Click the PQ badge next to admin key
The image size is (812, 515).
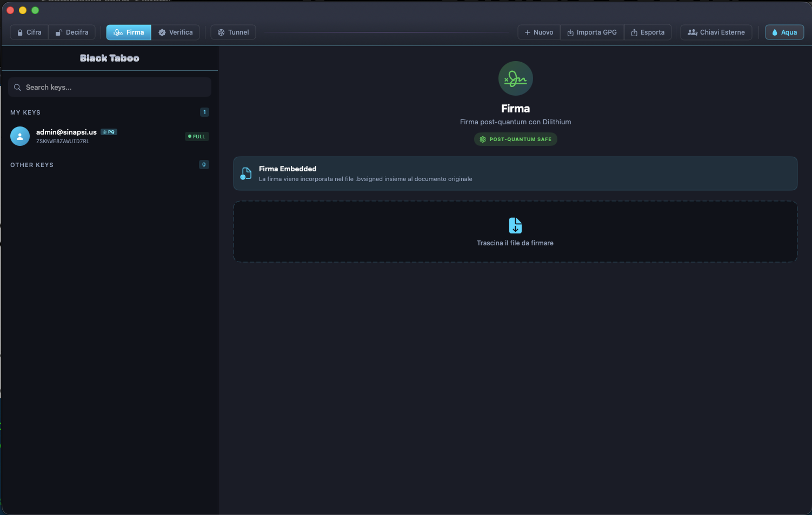tap(109, 132)
